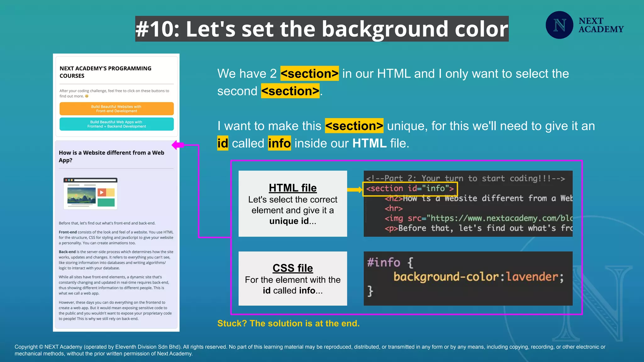
Task: Click the 'Stuck? The solution is at the end.' text
Action: click(x=288, y=323)
